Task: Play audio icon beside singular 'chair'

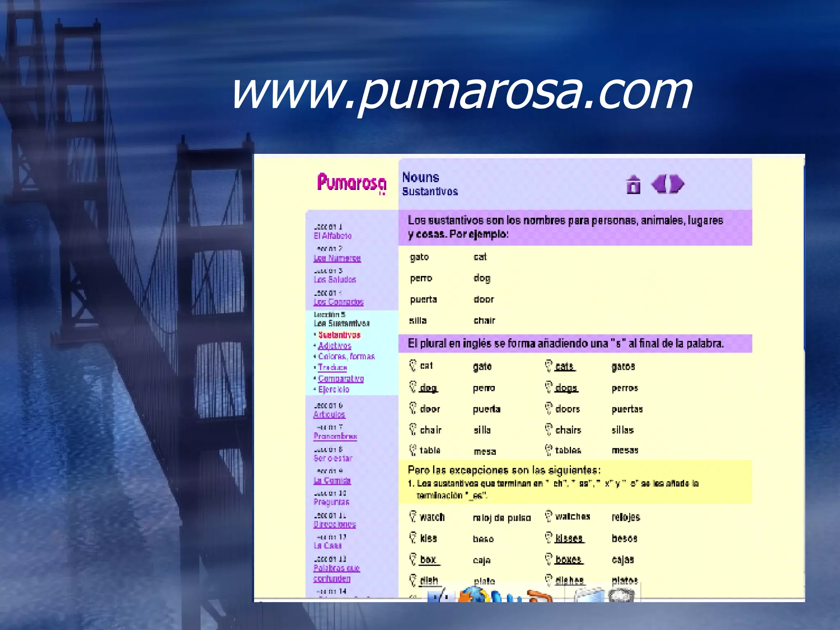Action: coord(413,429)
